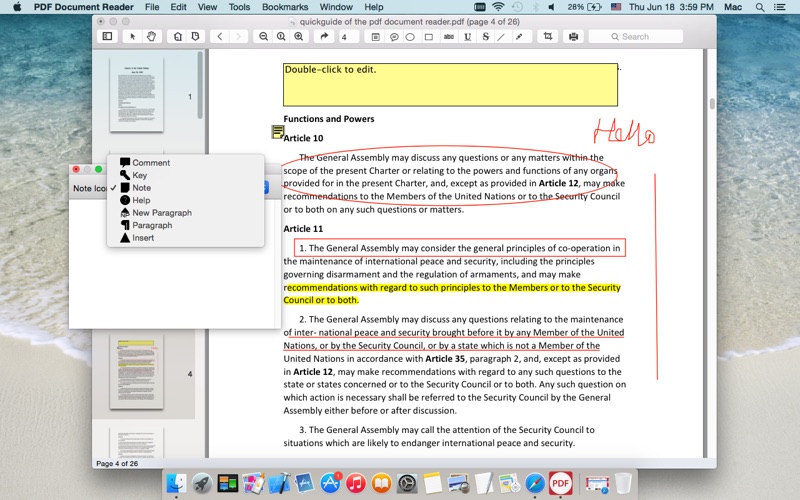Click the print icon in toolbar
800x500 pixels.
(x=573, y=36)
